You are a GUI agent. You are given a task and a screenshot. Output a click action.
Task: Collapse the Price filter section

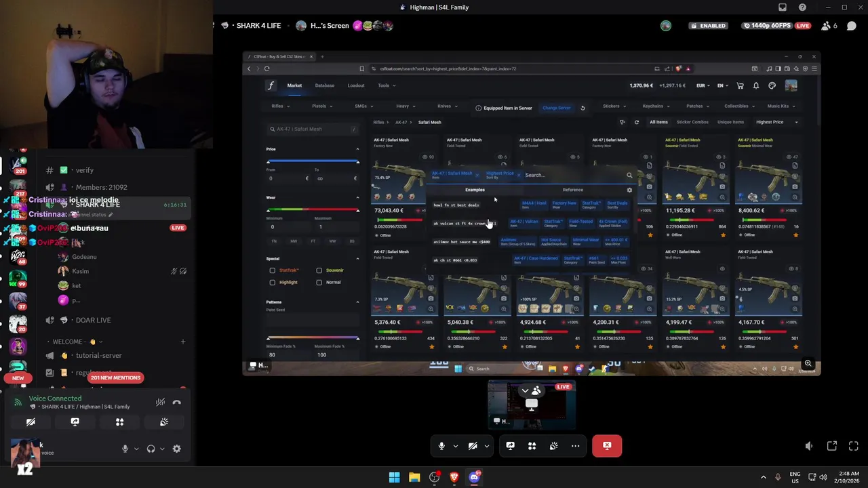click(357, 149)
